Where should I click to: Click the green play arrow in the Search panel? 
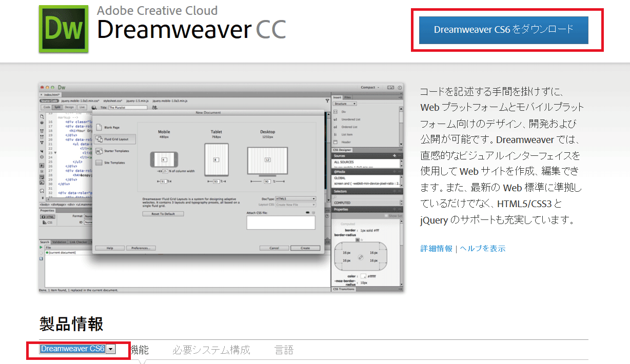[42, 248]
